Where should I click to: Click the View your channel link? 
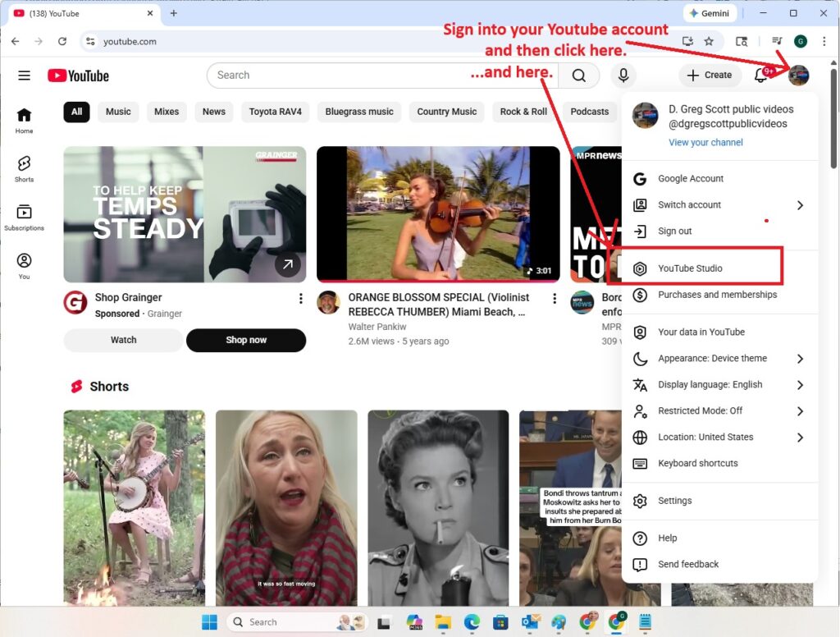click(705, 142)
